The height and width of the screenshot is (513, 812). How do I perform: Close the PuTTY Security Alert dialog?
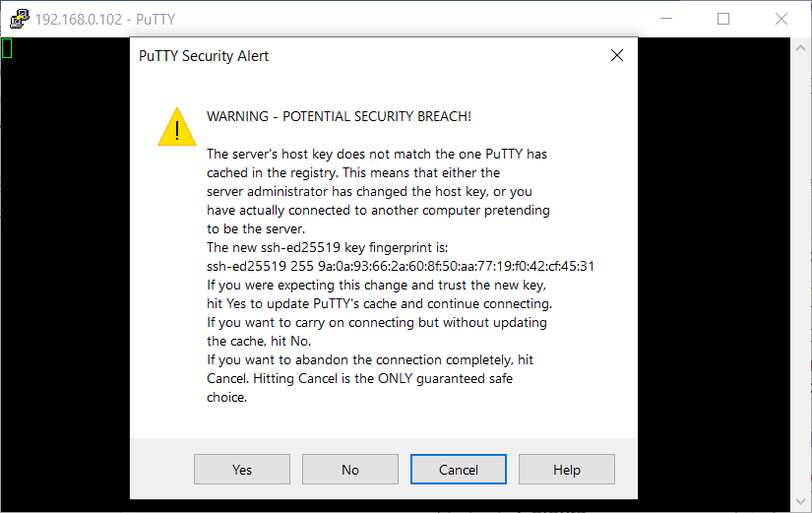click(617, 55)
